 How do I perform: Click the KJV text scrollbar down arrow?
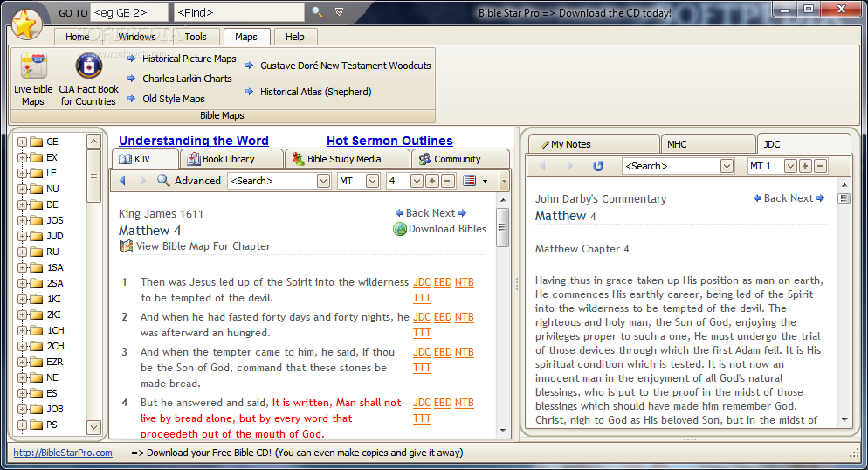[503, 430]
